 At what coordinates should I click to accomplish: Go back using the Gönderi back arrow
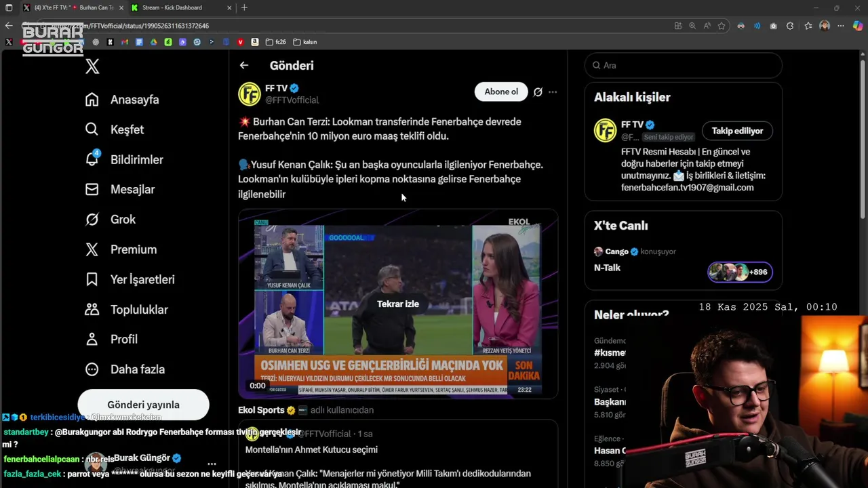pyautogui.click(x=244, y=66)
